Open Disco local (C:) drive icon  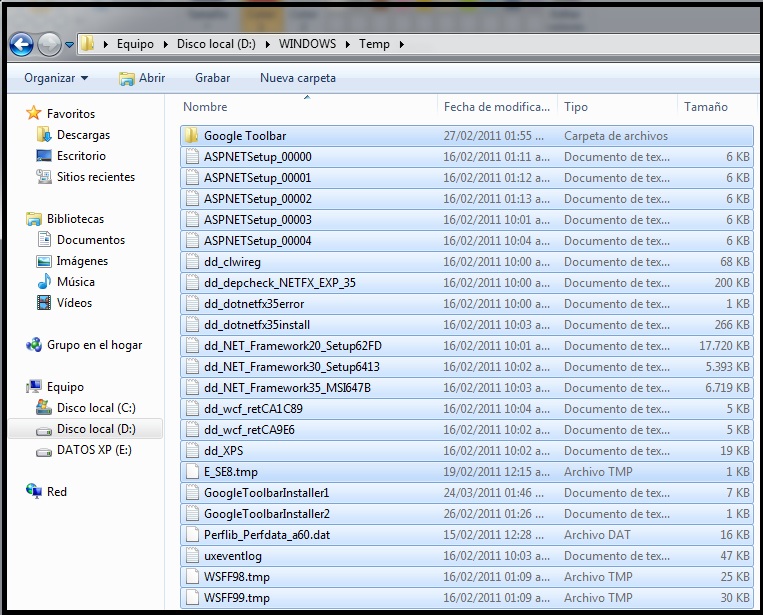[44, 407]
